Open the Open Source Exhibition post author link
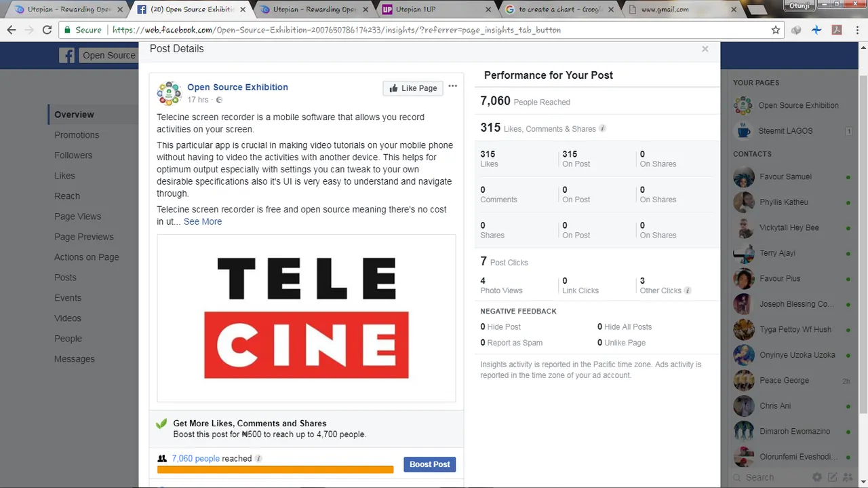868x488 pixels. pyautogui.click(x=237, y=87)
